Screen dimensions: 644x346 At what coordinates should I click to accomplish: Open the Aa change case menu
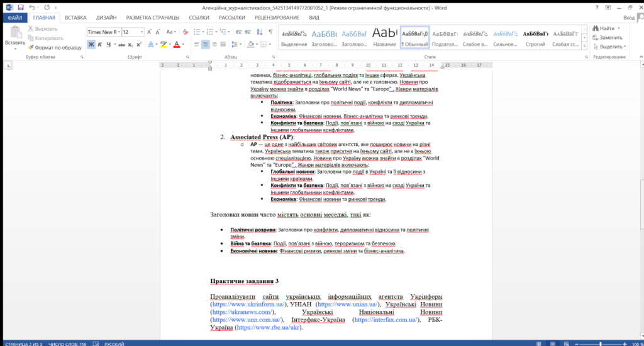(171, 32)
